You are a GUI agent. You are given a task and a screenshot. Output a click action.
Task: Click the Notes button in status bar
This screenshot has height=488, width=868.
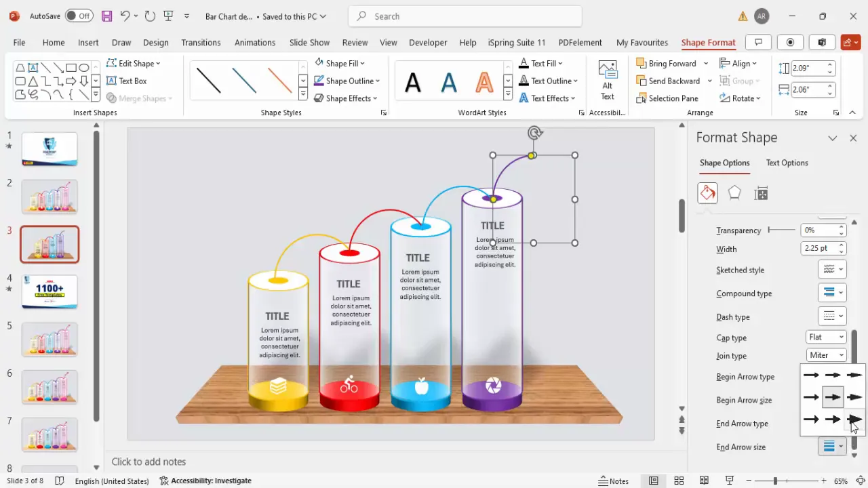pyautogui.click(x=614, y=481)
